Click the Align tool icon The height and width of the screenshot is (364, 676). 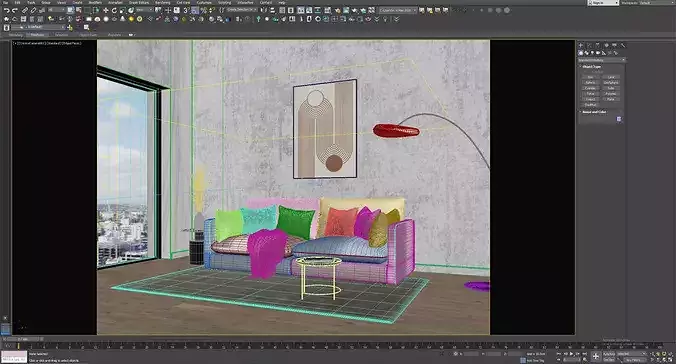tap(272, 10)
